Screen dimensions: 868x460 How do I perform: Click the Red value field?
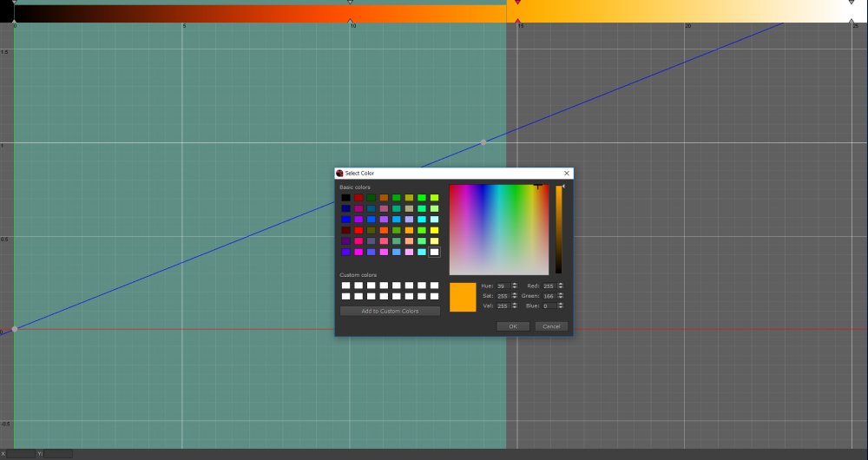tap(549, 286)
